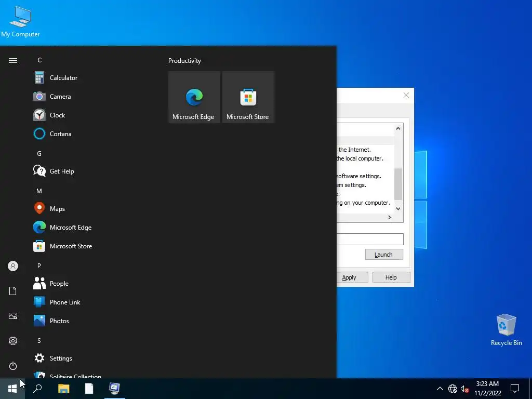Viewport: 532px width, 399px height.
Task: Click the text field above Launch button
Action: tap(370, 239)
